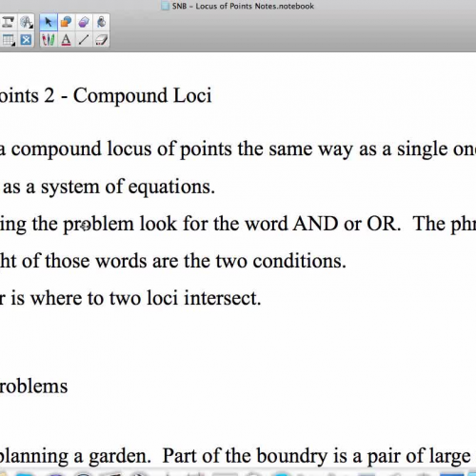Viewport: 476px width, 476px height.
Task: Click the heading text "Compound Loci"
Action: (143, 95)
